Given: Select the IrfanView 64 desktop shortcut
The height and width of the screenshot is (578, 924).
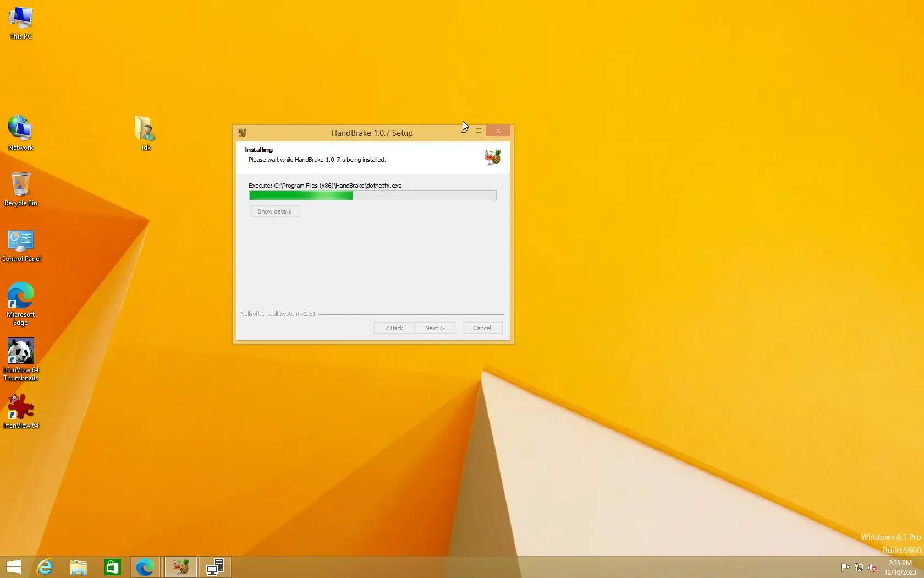Looking at the screenshot, I should coord(21,411).
